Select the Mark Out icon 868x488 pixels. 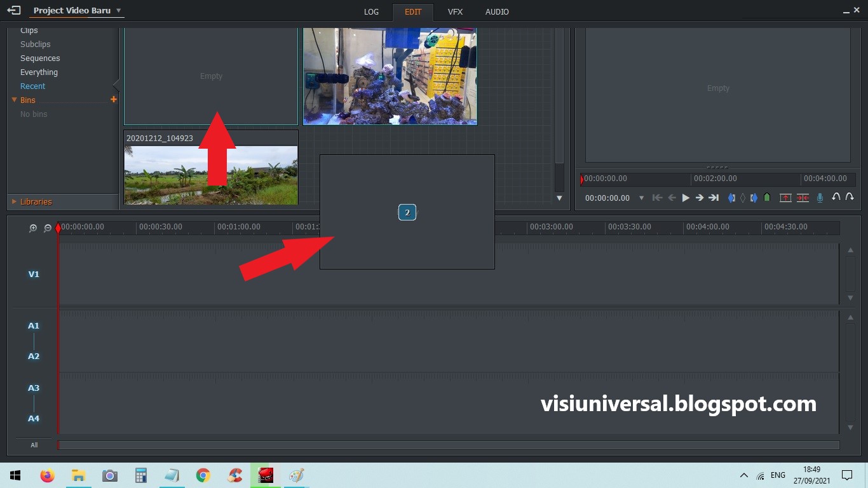click(x=753, y=197)
